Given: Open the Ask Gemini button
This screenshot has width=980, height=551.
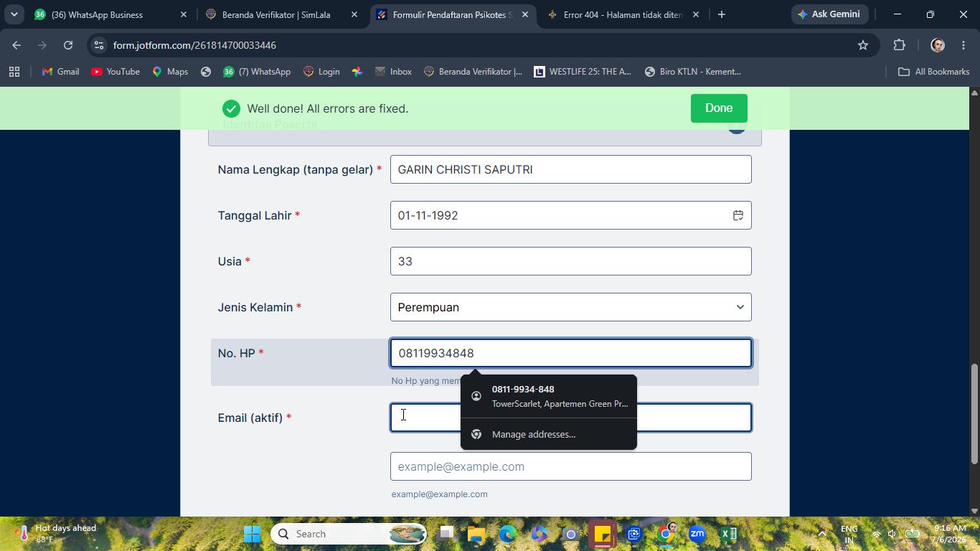Looking at the screenshot, I should click(x=829, y=14).
